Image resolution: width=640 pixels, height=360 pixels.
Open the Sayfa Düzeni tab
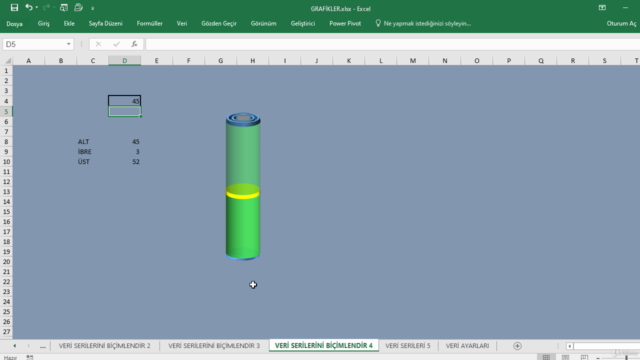(106, 24)
